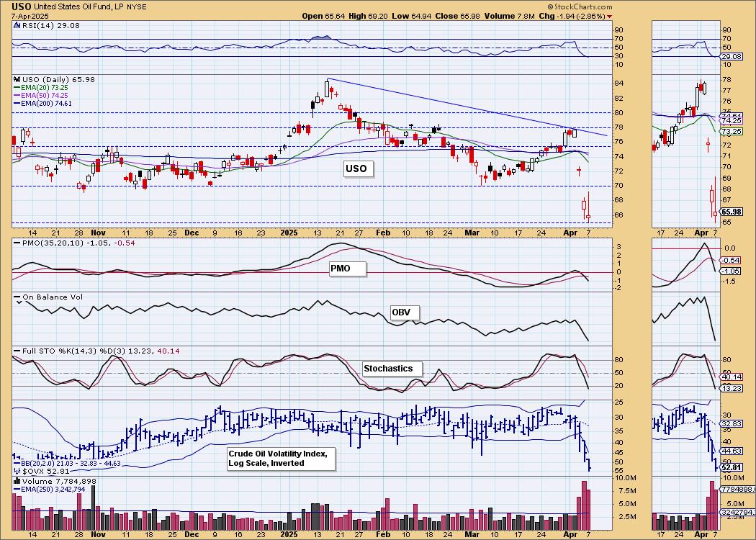Click the Open 65.64 value
The width and height of the screenshot is (756, 540).
click(323, 16)
